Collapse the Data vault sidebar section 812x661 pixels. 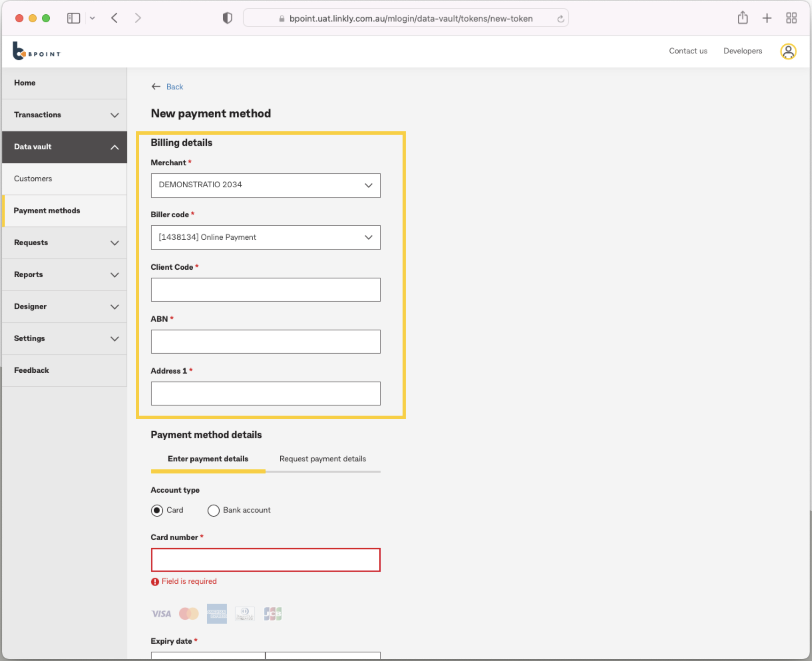coord(114,147)
